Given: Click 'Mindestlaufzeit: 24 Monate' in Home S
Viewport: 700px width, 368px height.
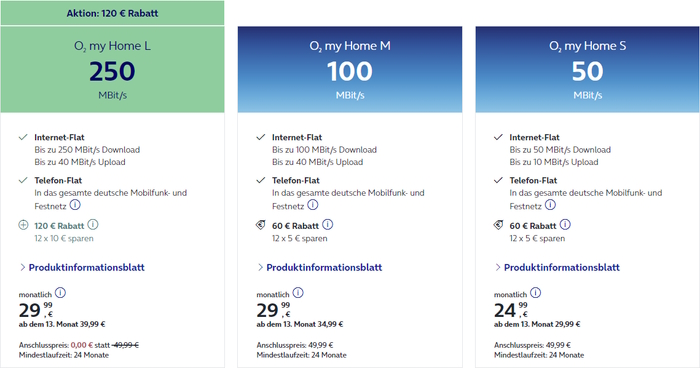Looking at the screenshot, I should point(539,355).
